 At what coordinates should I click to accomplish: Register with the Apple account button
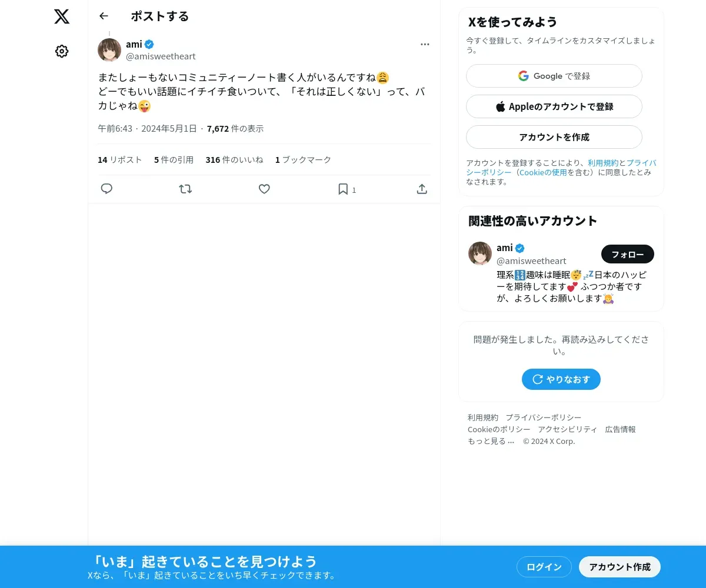pos(554,106)
